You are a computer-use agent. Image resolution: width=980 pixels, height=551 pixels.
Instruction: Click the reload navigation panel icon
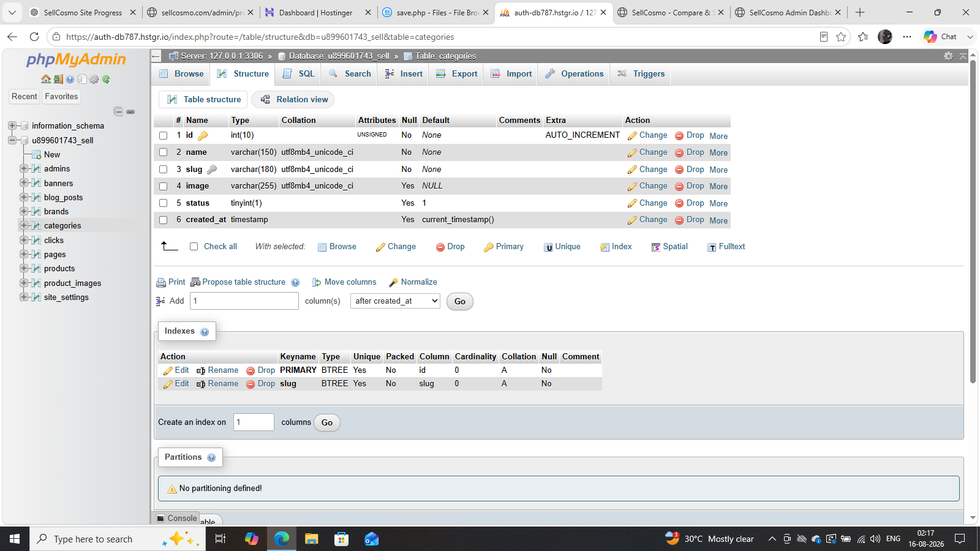[x=106, y=79]
